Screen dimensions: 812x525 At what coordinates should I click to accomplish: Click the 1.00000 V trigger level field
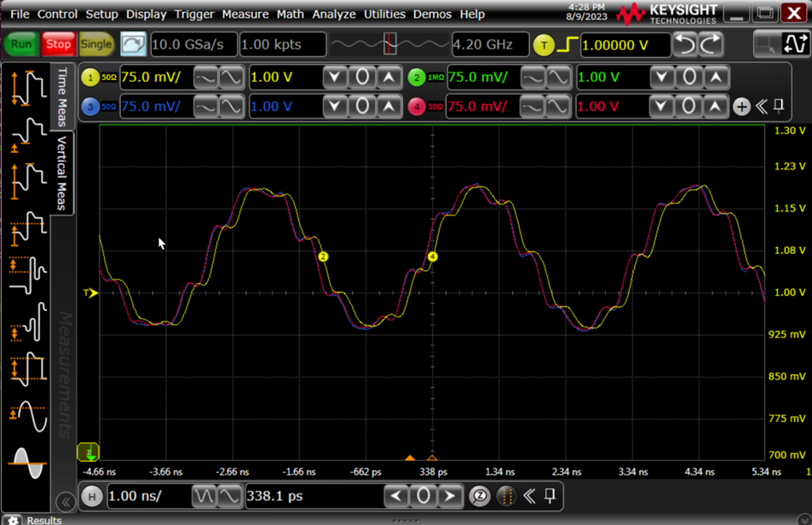(625, 44)
